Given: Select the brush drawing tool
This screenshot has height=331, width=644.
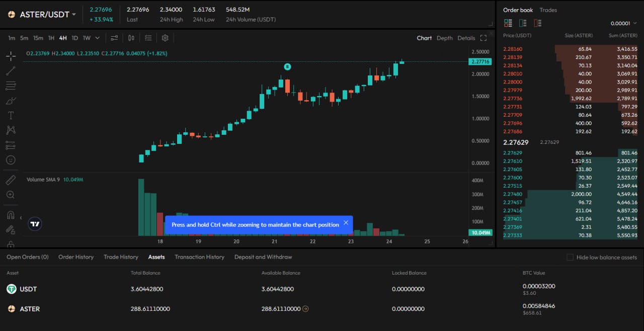Looking at the screenshot, I should click(11, 101).
